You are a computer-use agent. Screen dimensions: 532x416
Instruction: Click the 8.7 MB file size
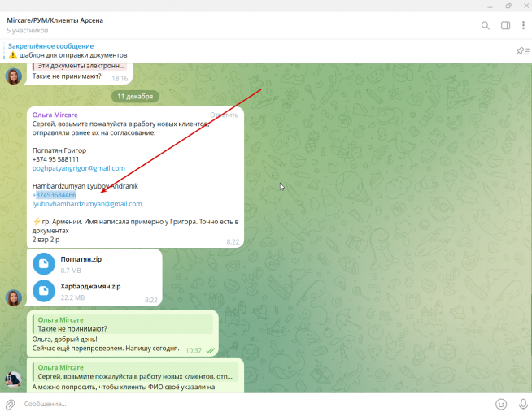click(71, 271)
